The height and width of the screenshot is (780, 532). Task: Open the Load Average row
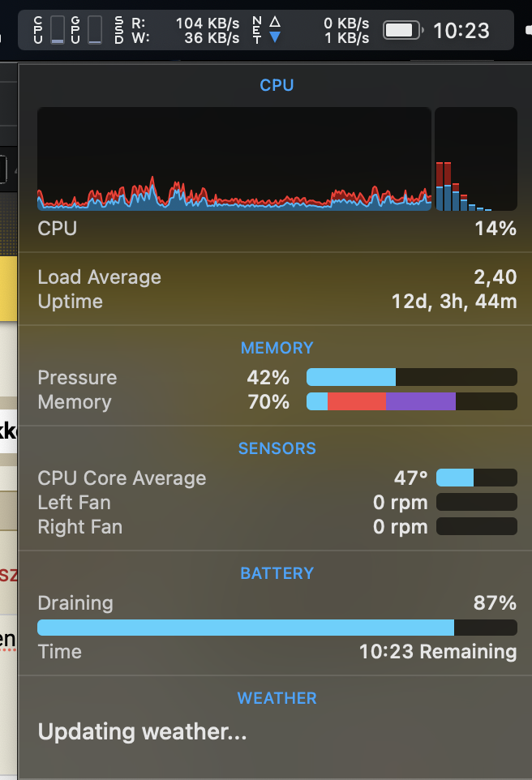coord(277,277)
